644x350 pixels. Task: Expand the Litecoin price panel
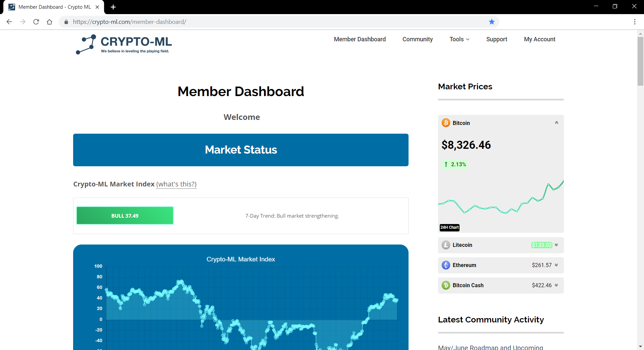coord(556,245)
